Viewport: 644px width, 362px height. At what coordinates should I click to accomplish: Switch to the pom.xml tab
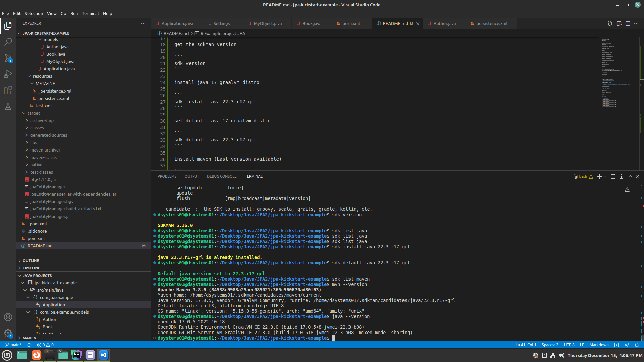(x=351, y=24)
